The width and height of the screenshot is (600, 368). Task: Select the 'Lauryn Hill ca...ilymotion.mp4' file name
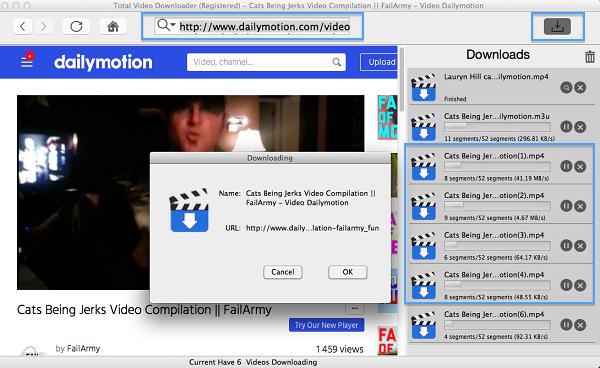[x=496, y=77]
